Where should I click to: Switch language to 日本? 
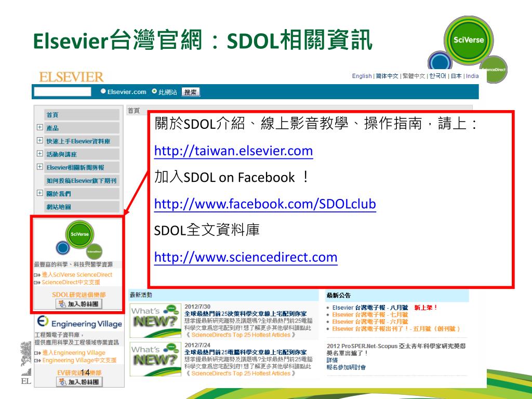[x=456, y=76]
